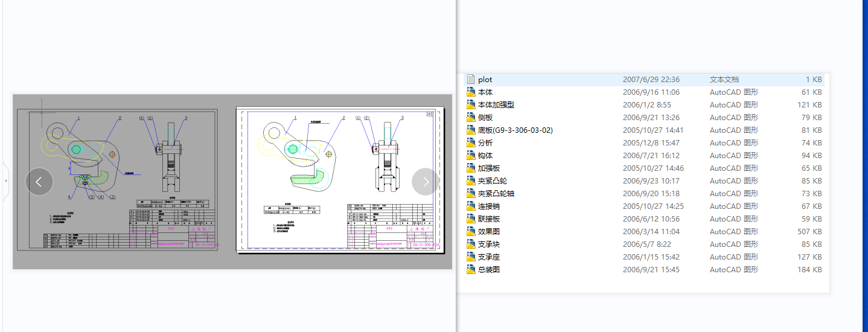Click the AutoCAD icon for 支承座

[471, 257]
